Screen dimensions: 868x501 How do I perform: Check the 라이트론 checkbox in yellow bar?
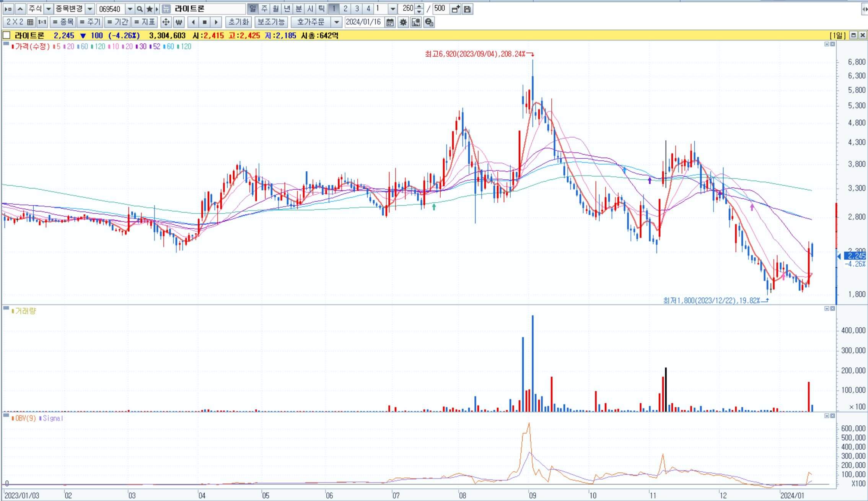coord(6,36)
